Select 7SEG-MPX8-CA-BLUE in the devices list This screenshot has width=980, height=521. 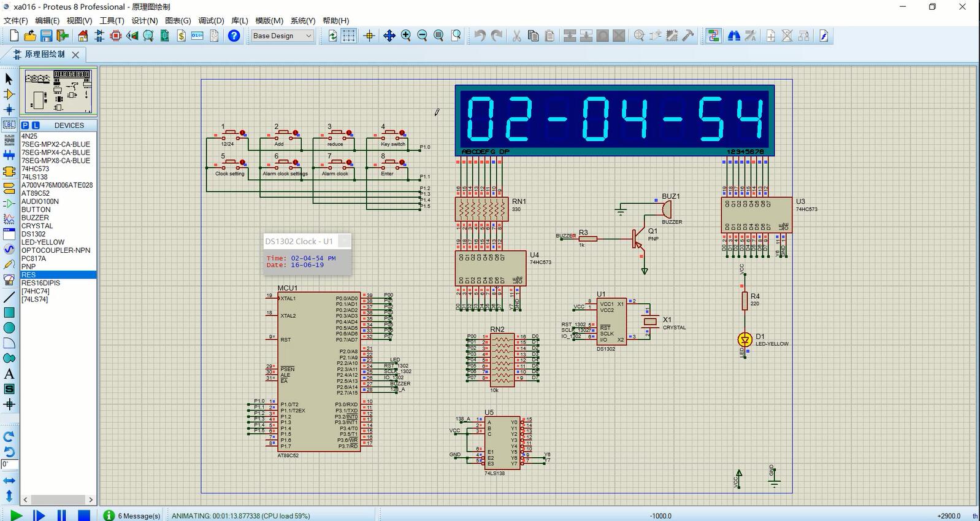point(56,161)
